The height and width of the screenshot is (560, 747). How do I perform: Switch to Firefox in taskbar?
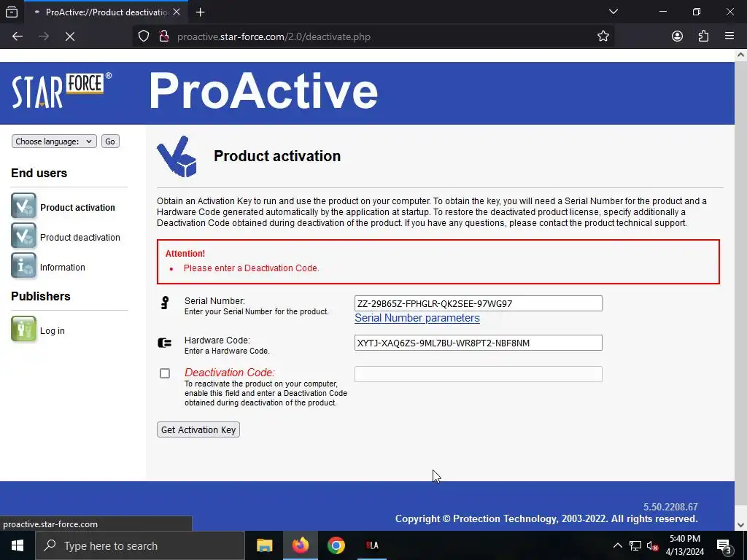[x=300, y=545]
